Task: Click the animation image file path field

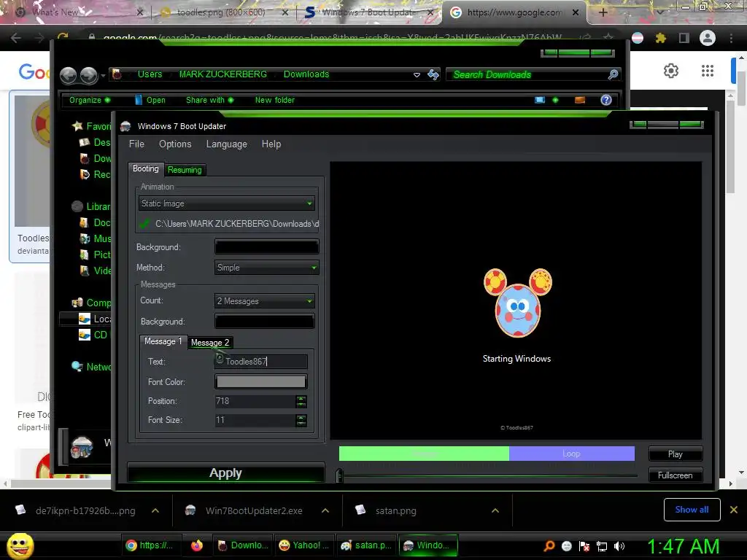Action: 236,223
